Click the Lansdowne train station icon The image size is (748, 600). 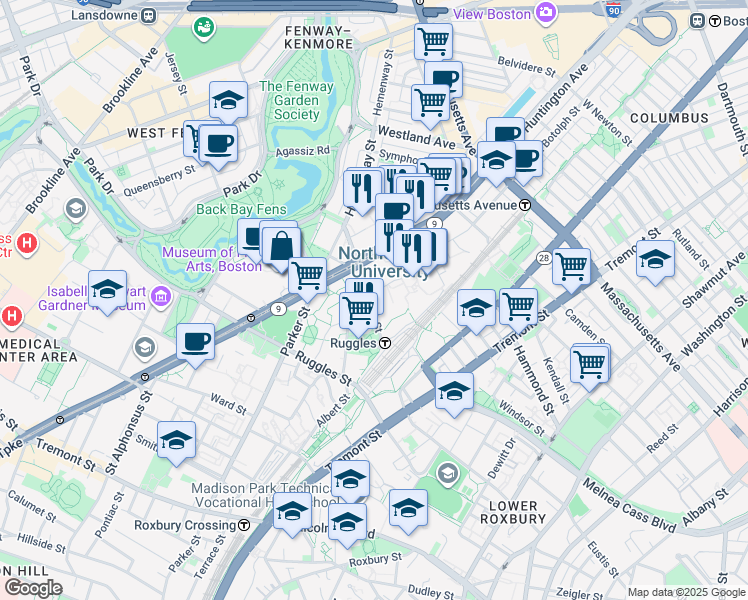click(x=149, y=15)
